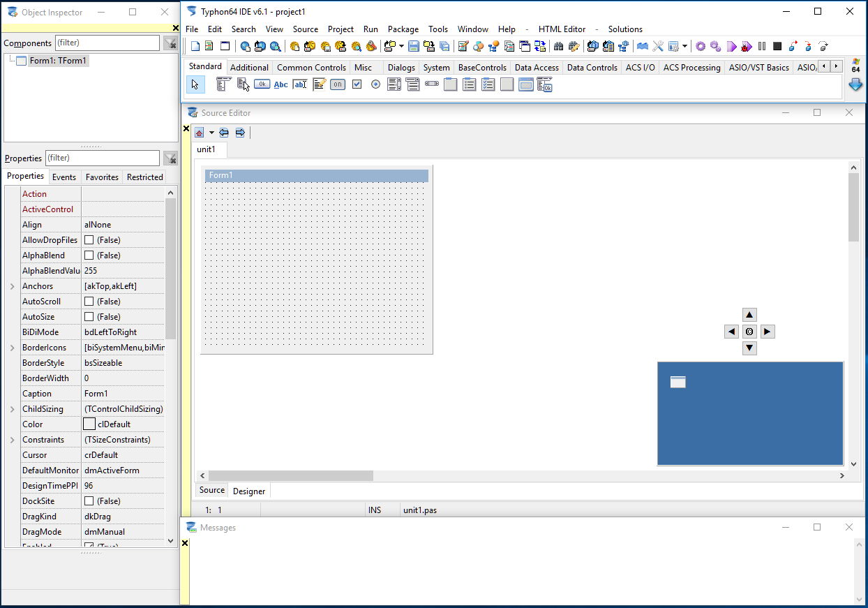Toggle the AllowDropFiles checkbox
The height and width of the screenshot is (608, 868).
coord(89,240)
